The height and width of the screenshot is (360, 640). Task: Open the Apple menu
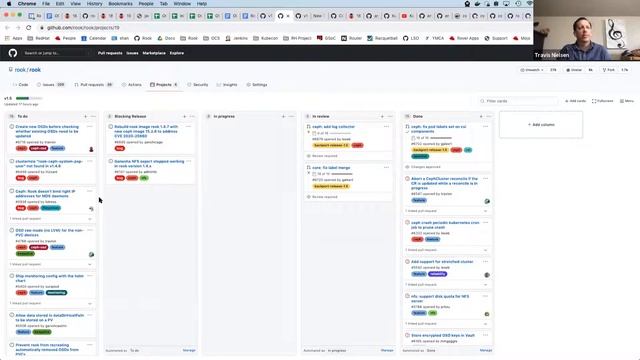[9, 4]
